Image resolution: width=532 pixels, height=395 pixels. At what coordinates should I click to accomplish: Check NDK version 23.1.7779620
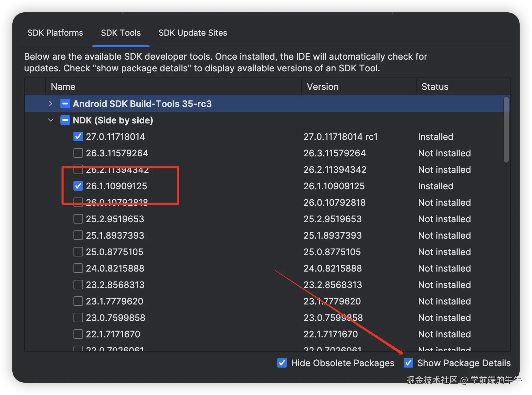78,301
